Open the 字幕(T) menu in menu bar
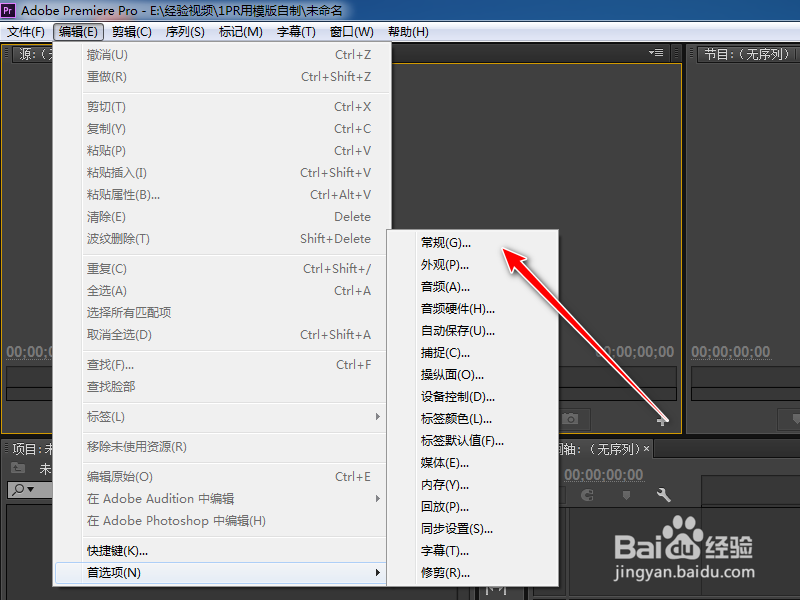The width and height of the screenshot is (800, 600). pyautogui.click(x=296, y=32)
